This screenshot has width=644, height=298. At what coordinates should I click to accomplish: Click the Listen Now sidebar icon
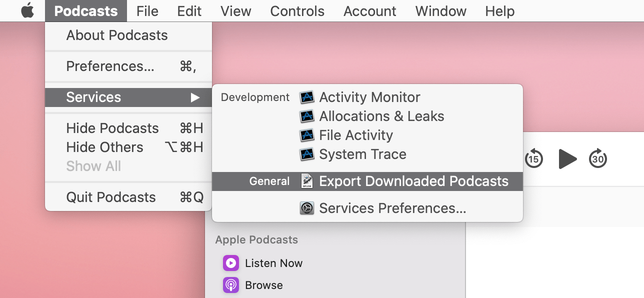point(230,263)
